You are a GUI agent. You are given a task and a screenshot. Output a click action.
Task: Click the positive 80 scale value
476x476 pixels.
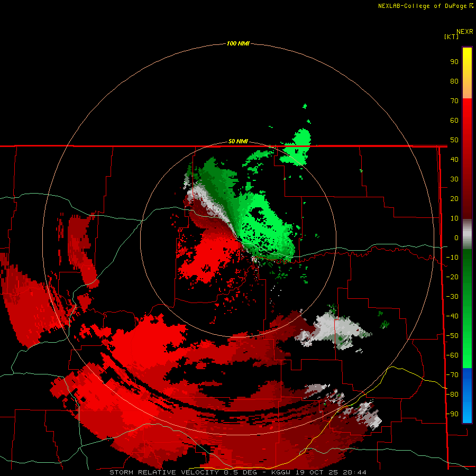pos(454,81)
